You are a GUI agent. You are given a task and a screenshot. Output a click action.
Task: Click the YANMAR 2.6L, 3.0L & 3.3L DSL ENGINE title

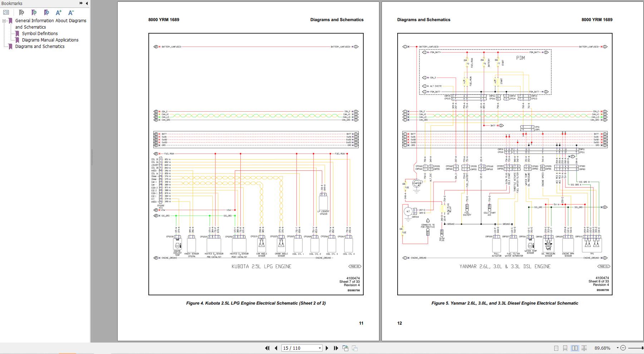coord(505,267)
